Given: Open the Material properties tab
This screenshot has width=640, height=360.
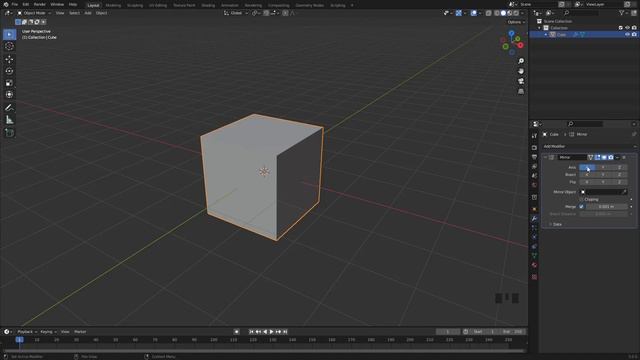Looking at the screenshot, I should click(x=534, y=265).
